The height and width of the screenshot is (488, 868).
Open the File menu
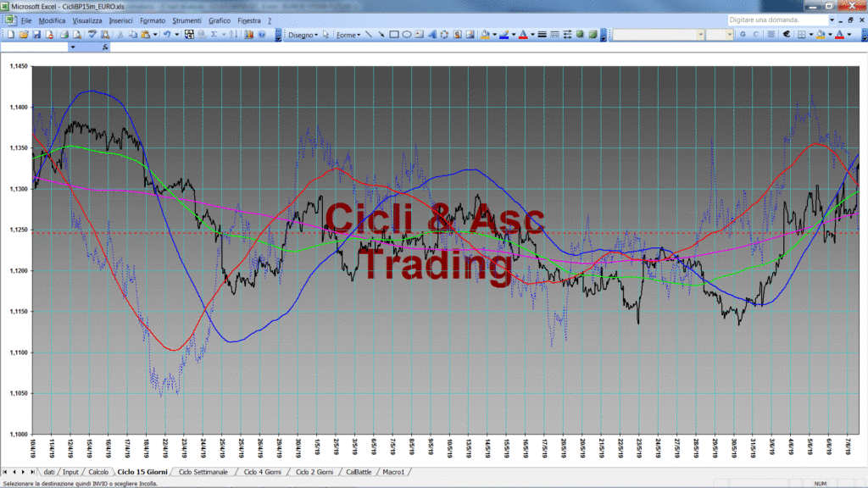[26, 20]
